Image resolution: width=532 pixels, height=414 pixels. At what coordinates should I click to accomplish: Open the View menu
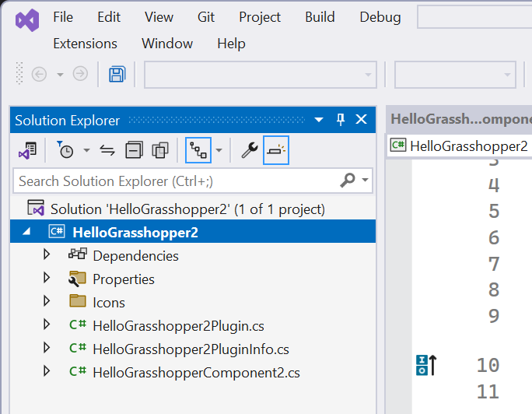(x=159, y=17)
